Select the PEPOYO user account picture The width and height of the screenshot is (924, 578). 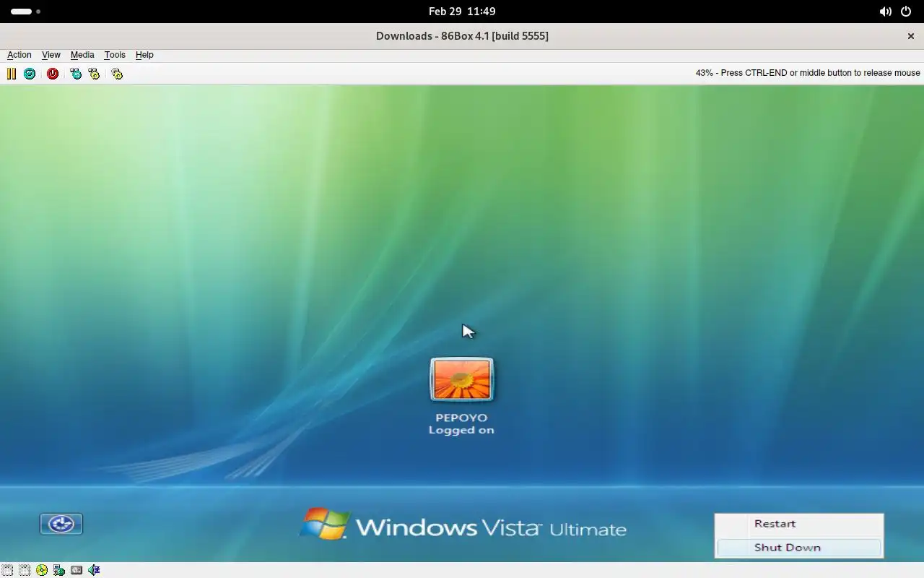point(462,379)
